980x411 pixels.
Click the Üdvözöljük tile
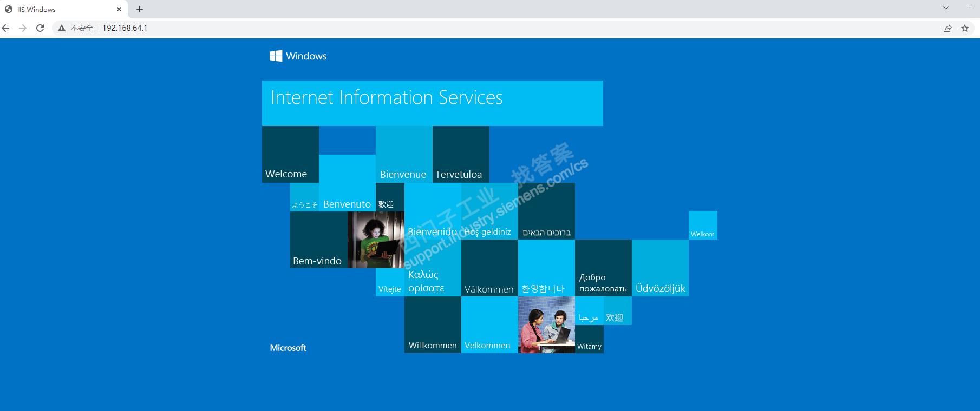[660, 268]
